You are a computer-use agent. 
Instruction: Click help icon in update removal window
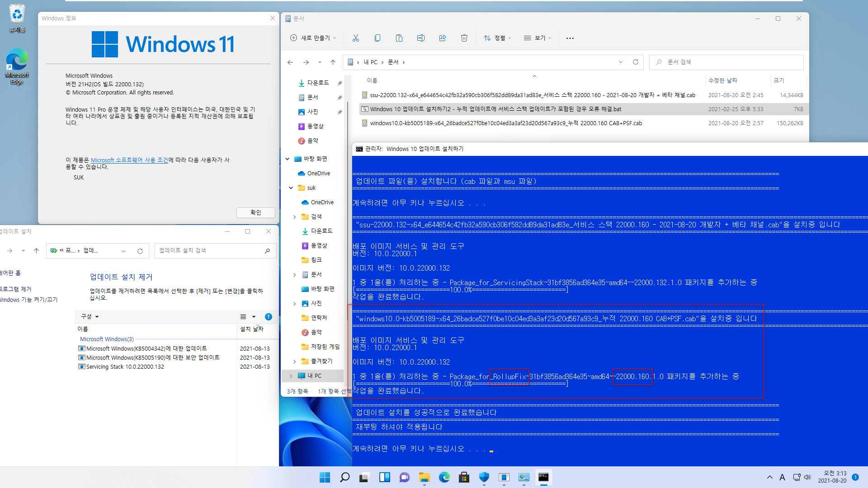tap(269, 317)
